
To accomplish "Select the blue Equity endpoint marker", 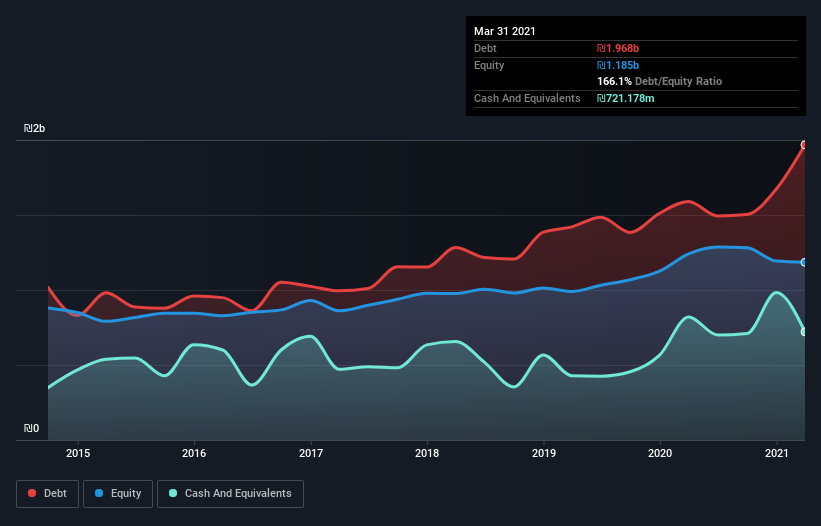I will click(804, 262).
